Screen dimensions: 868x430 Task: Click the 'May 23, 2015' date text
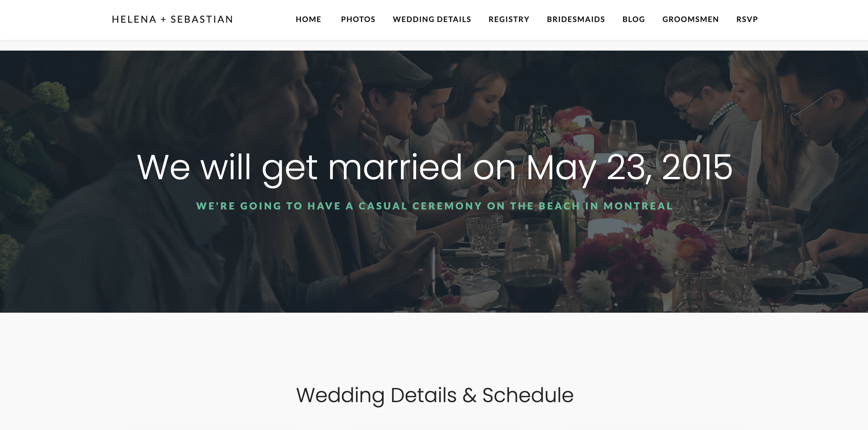coord(629,168)
